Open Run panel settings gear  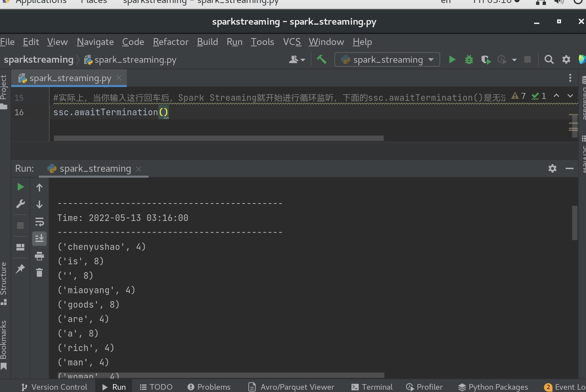coord(552,168)
